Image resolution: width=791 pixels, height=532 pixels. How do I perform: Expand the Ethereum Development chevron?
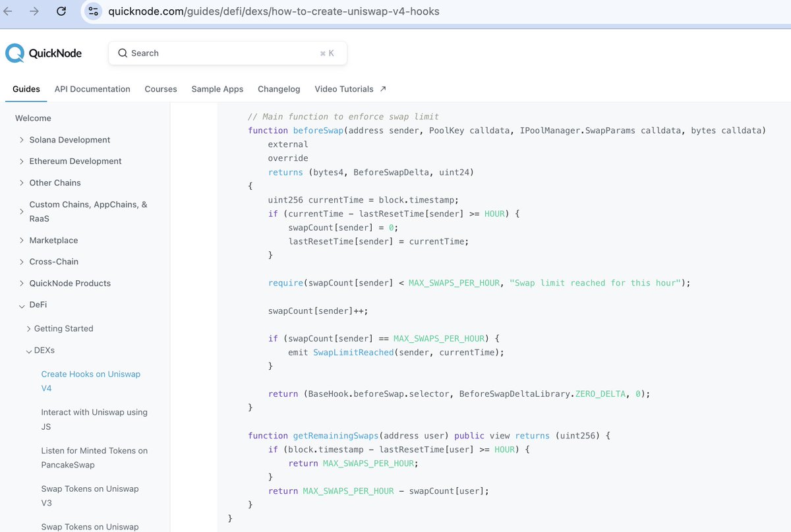(22, 161)
